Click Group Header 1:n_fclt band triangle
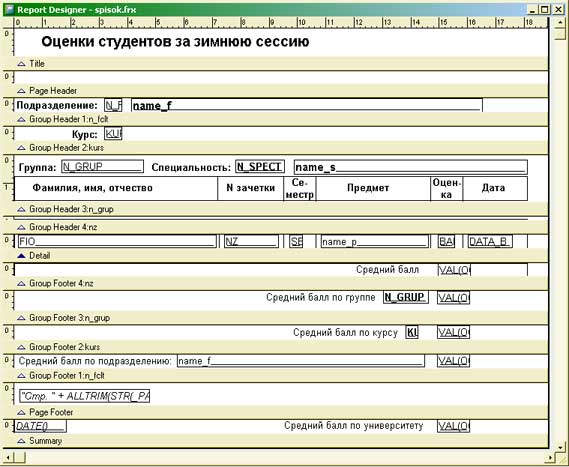Screen dimensions: 569x467 click(x=21, y=119)
